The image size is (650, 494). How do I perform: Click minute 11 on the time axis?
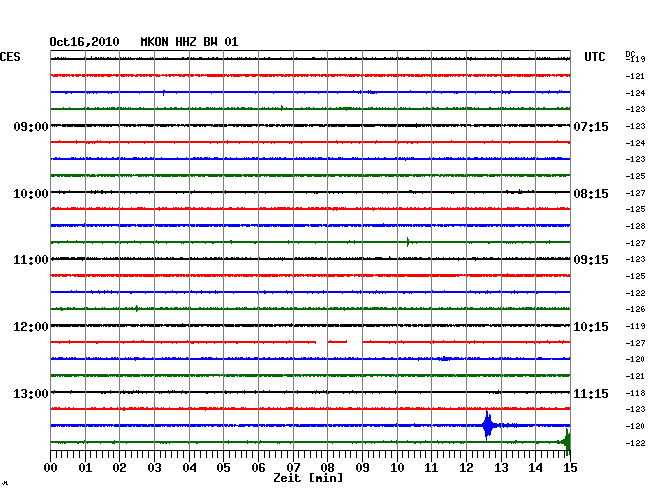coord(431,468)
